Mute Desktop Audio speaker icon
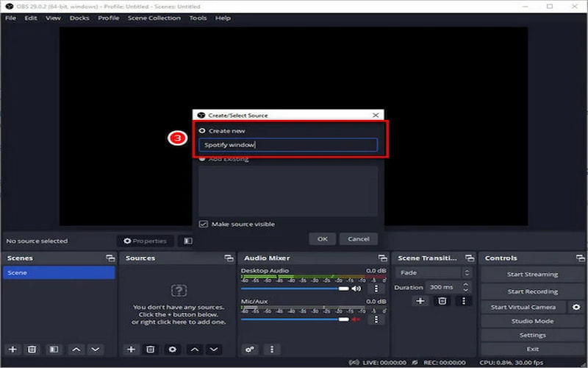The image size is (588, 368). 356,289
